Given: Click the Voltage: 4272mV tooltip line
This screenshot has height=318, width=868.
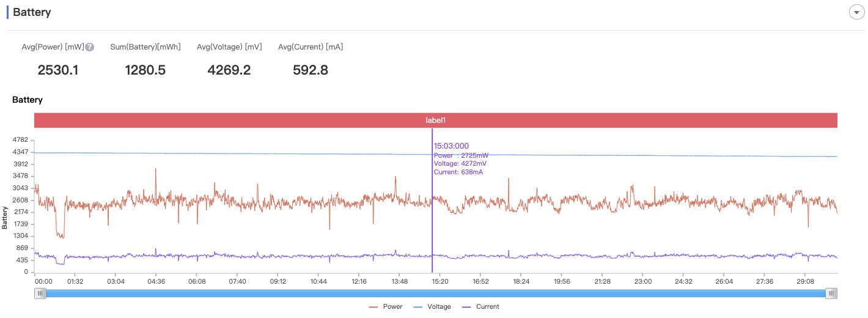Looking at the screenshot, I should (460, 163).
